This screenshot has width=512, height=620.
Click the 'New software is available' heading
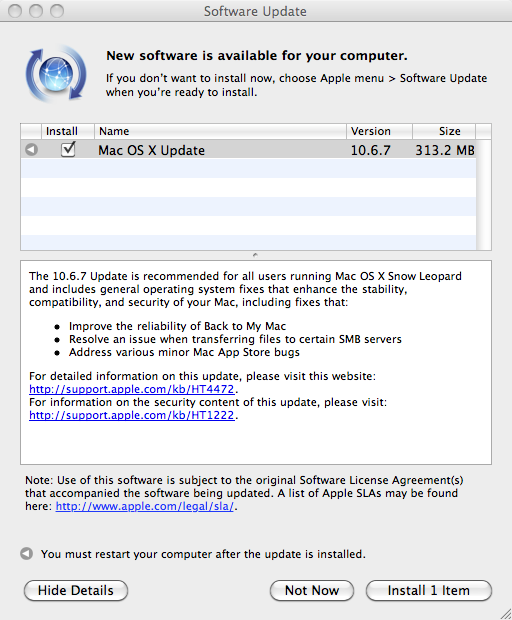pyautogui.click(x=257, y=56)
